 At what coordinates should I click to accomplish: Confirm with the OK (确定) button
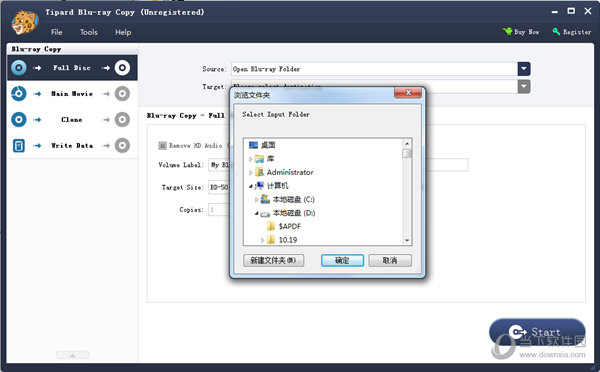click(342, 260)
